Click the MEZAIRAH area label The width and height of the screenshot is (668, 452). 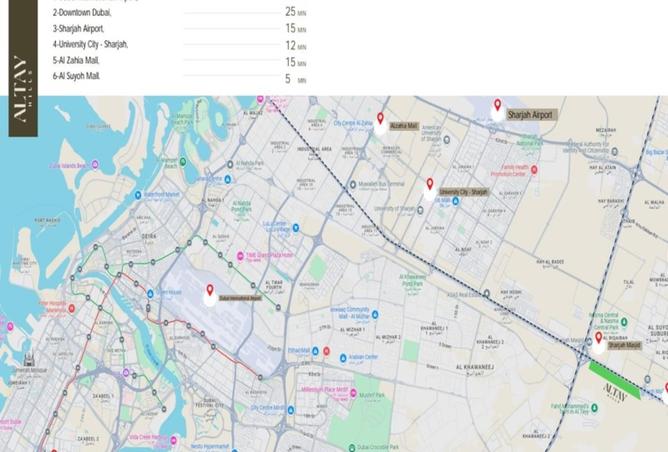coord(606,130)
